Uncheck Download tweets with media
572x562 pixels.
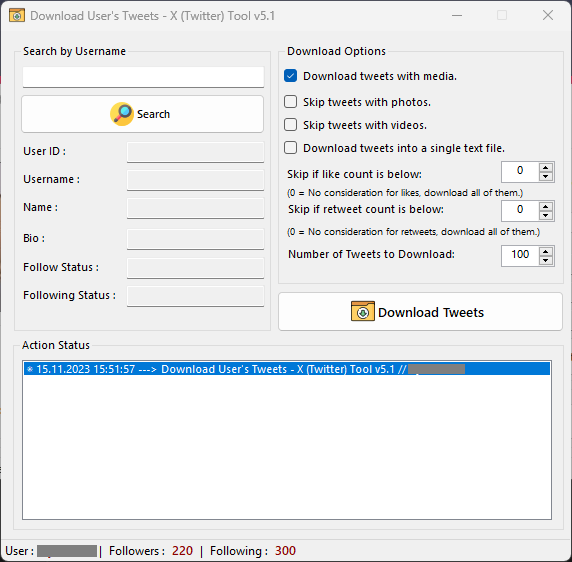290,76
